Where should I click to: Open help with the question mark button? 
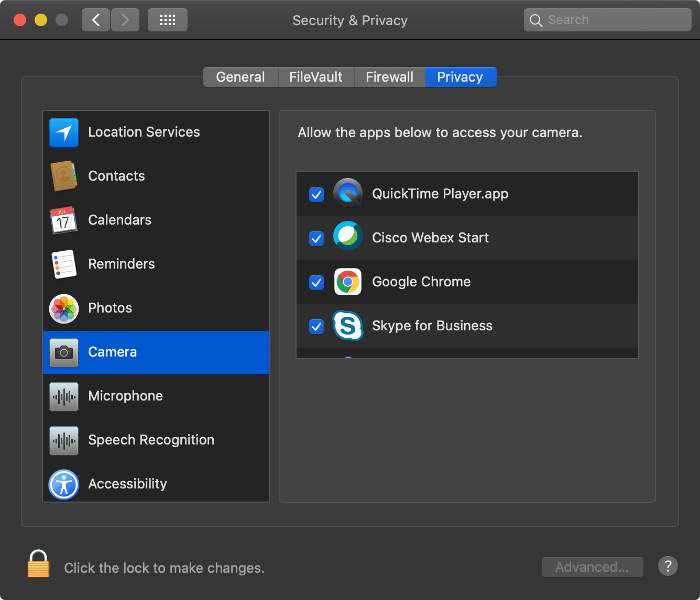(668, 566)
